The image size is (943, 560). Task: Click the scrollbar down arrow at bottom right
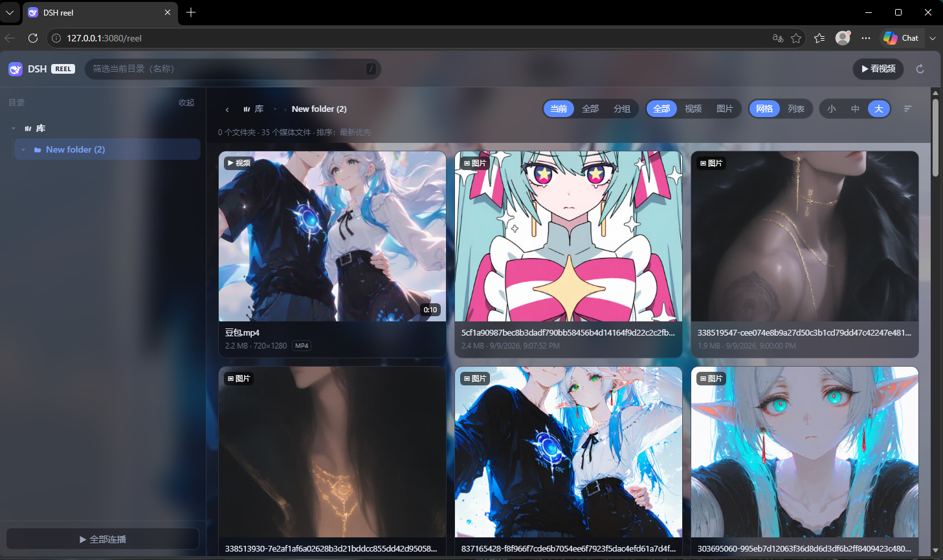[935, 550]
